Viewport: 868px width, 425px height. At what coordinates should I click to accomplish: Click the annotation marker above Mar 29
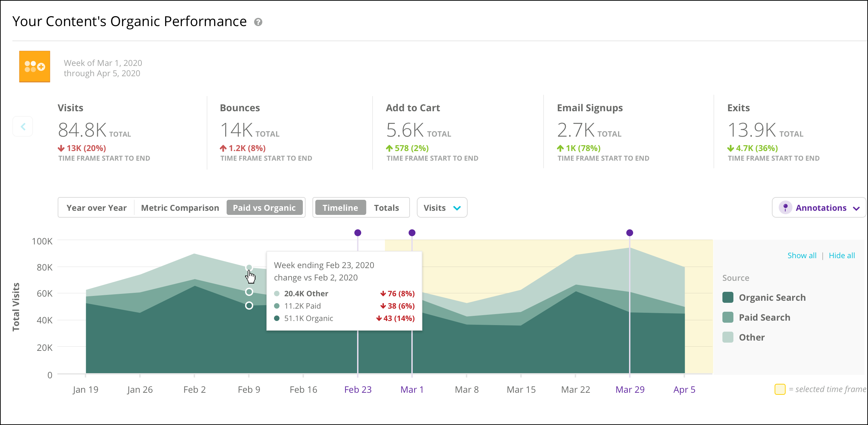coord(630,233)
